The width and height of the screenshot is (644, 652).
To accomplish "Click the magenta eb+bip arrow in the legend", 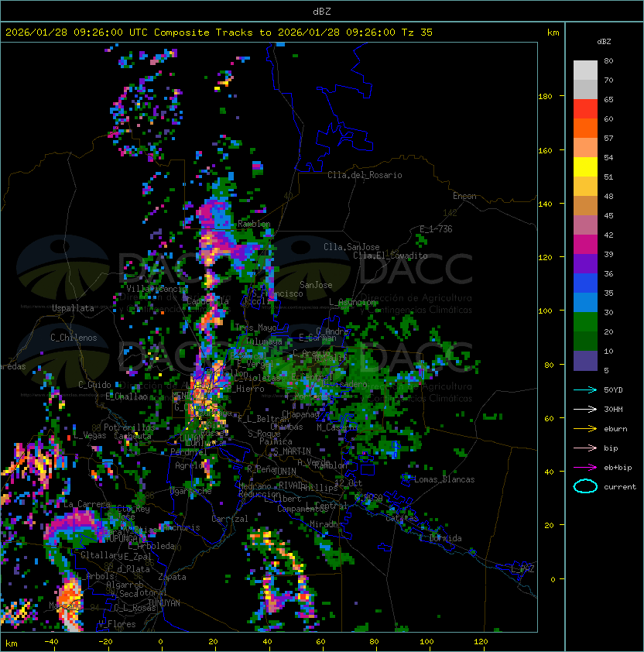I will (x=585, y=468).
